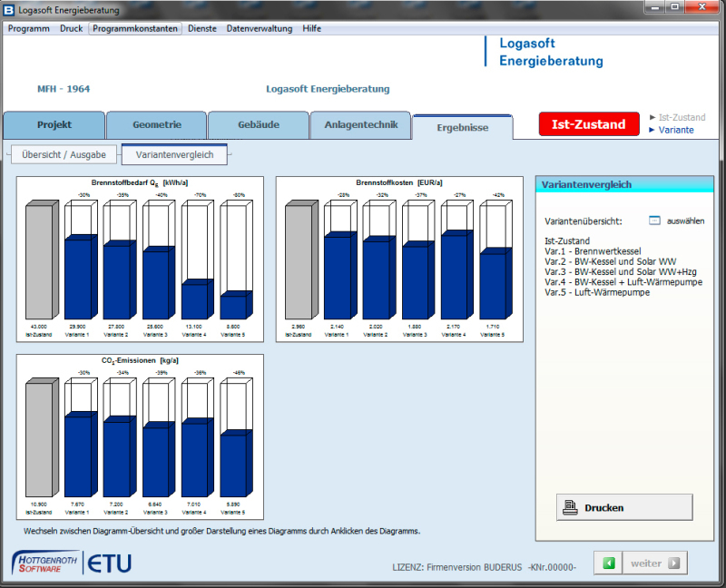Open the Datenverwaltung menu
The height and width of the screenshot is (588, 726).
tap(260, 28)
